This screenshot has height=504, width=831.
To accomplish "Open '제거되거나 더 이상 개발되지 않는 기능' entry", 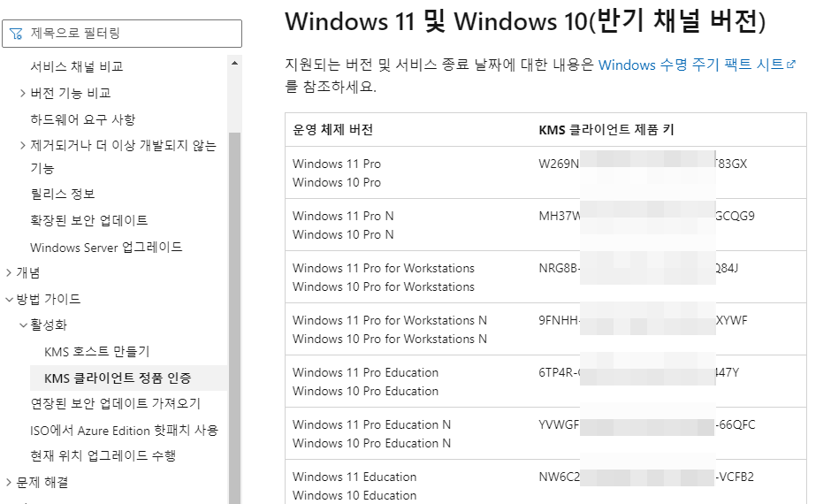I will pyautogui.click(x=124, y=157).
